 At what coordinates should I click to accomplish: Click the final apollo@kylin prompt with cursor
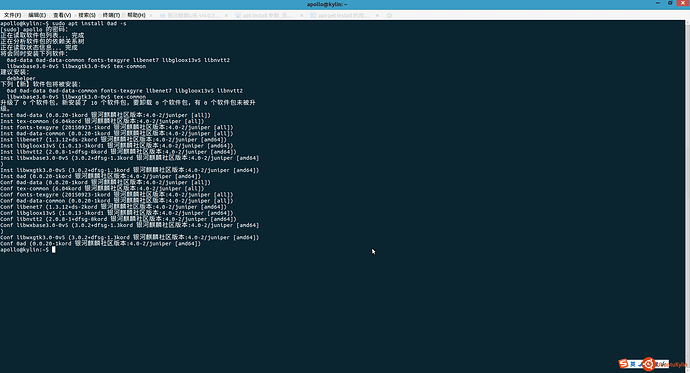pyautogui.click(x=28, y=250)
